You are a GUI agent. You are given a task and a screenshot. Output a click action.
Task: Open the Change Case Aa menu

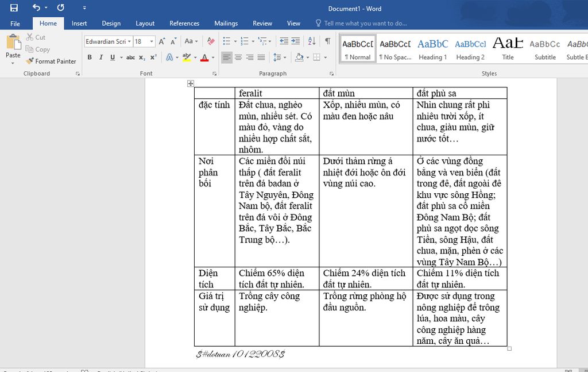coord(191,41)
